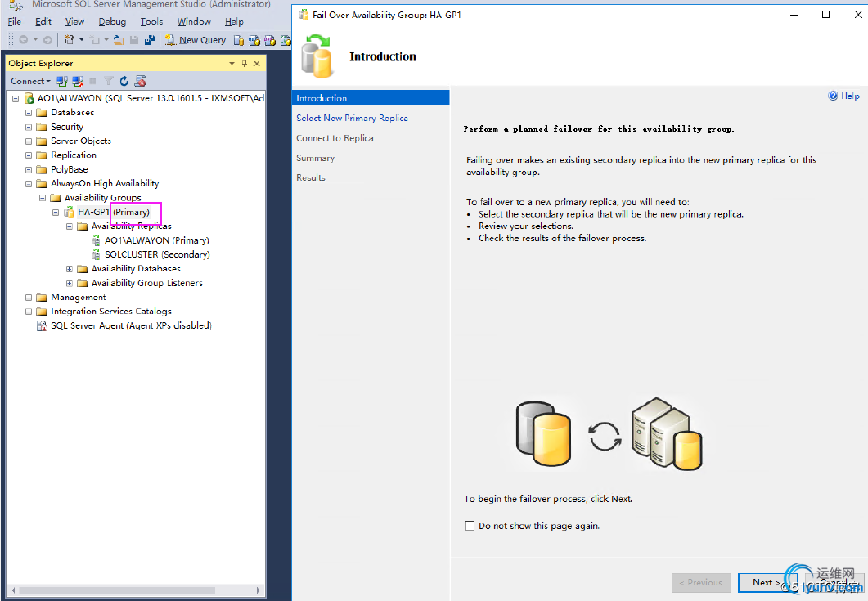Select SQL Server Agent (Agent XPs disabled)
The height and width of the screenshot is (601, 868).
[131, 326]
